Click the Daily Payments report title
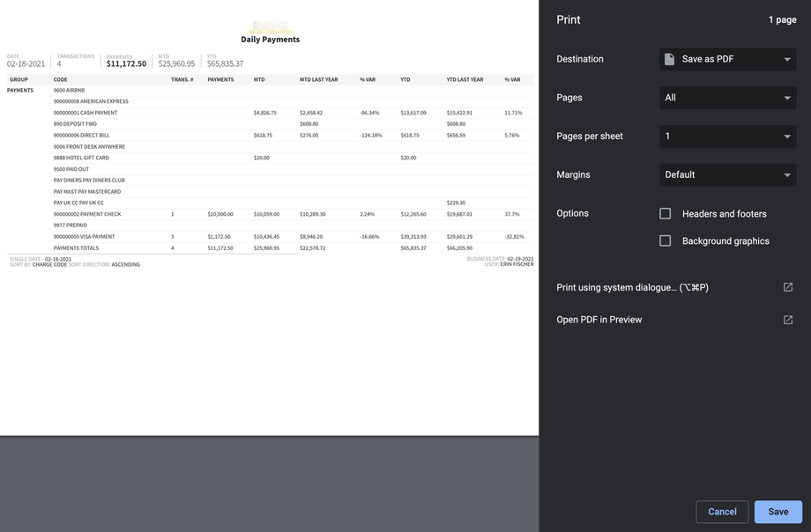 click(270, 40)
